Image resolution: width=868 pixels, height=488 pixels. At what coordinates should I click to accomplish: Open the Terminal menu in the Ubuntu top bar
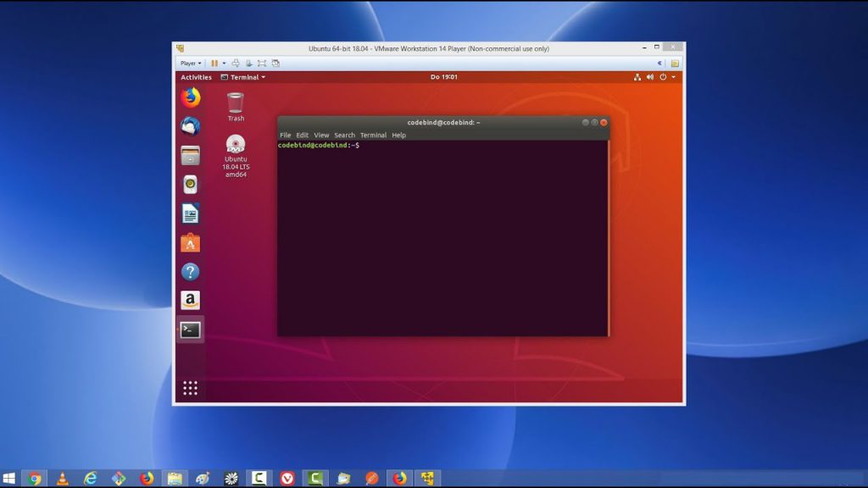(x=246, y=76)
